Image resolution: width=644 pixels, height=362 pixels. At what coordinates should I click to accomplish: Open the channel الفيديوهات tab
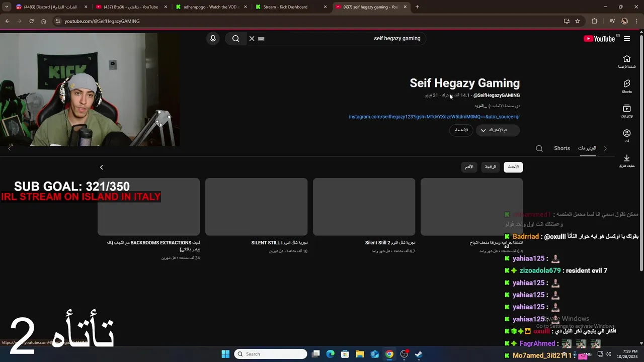click(x=587, y=148)
